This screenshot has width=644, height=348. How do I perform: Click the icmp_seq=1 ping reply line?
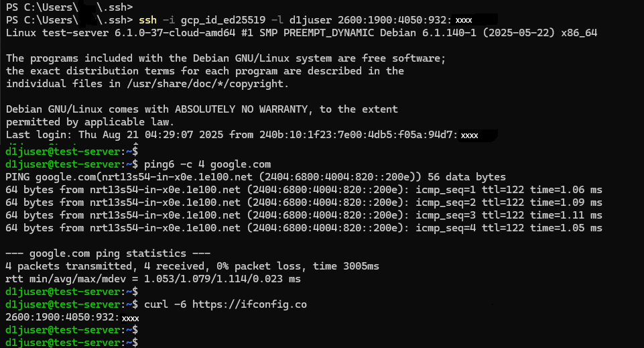[x=304, y=190]
